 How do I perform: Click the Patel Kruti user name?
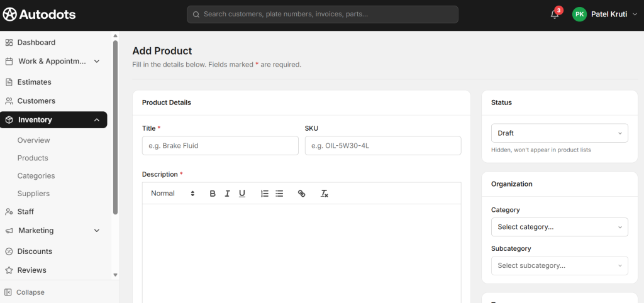pos(609,14)
